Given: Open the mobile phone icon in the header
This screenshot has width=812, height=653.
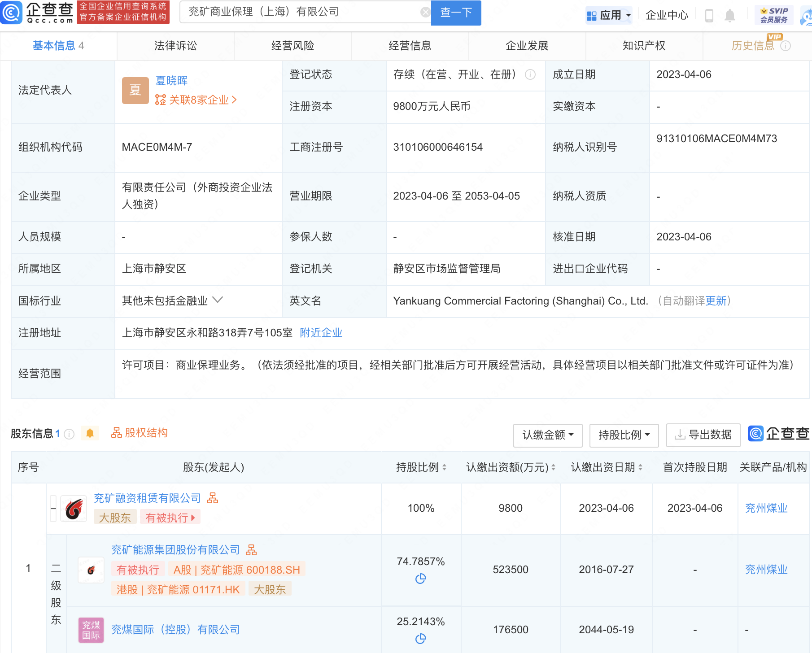Looking at the screenshot, I should pos(709,16).
